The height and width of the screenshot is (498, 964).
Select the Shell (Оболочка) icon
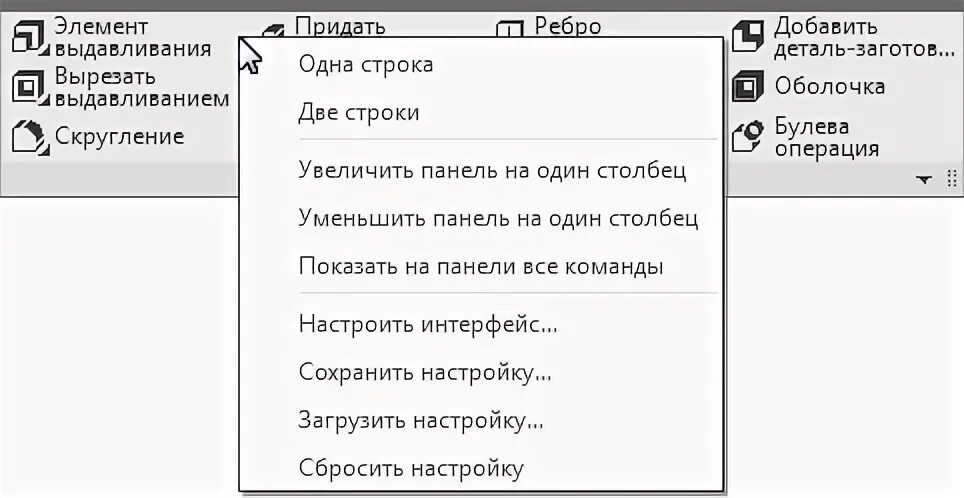[750, 87]
